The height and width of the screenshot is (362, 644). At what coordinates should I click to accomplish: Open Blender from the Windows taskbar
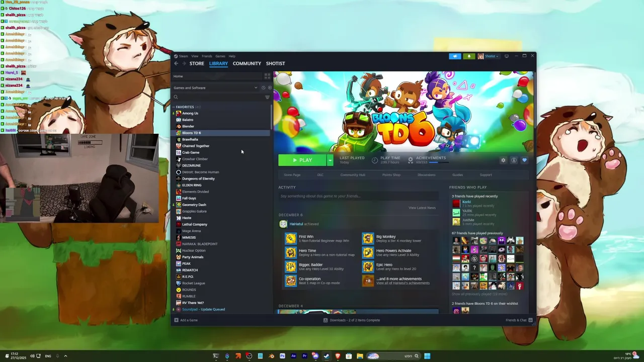click(x=271, y=356)
